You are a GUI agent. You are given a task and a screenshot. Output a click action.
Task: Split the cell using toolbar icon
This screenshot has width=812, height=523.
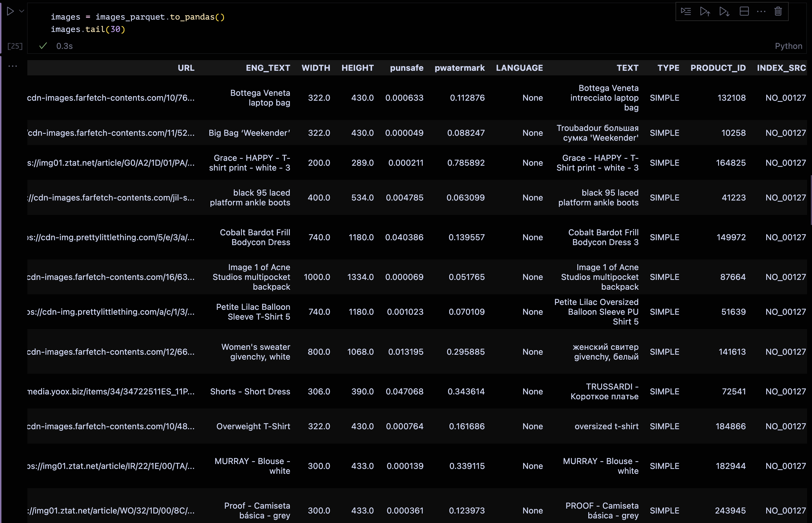pyautogui.click(x=744, y=12)
